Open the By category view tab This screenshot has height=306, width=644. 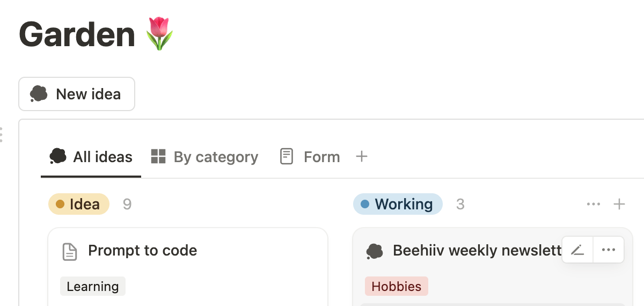pos(204,157)
